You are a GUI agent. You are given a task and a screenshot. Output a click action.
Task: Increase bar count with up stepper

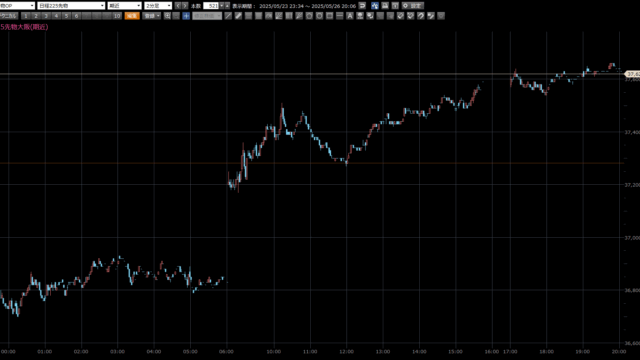(227, 6)
